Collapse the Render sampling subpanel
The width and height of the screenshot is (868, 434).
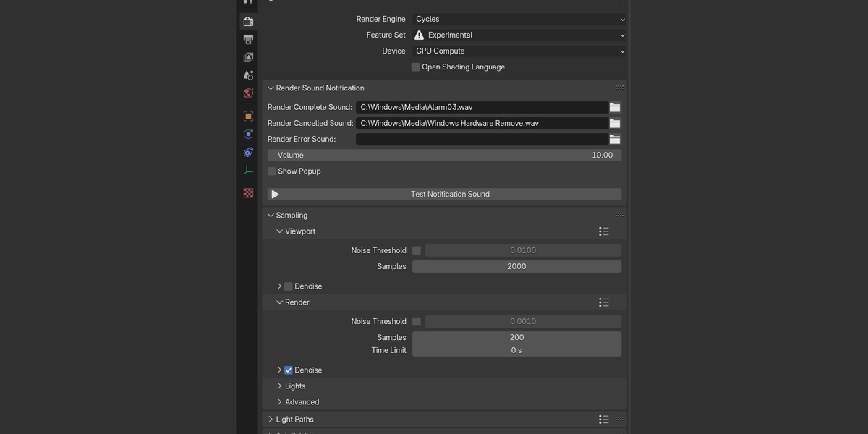pos(279,302)
